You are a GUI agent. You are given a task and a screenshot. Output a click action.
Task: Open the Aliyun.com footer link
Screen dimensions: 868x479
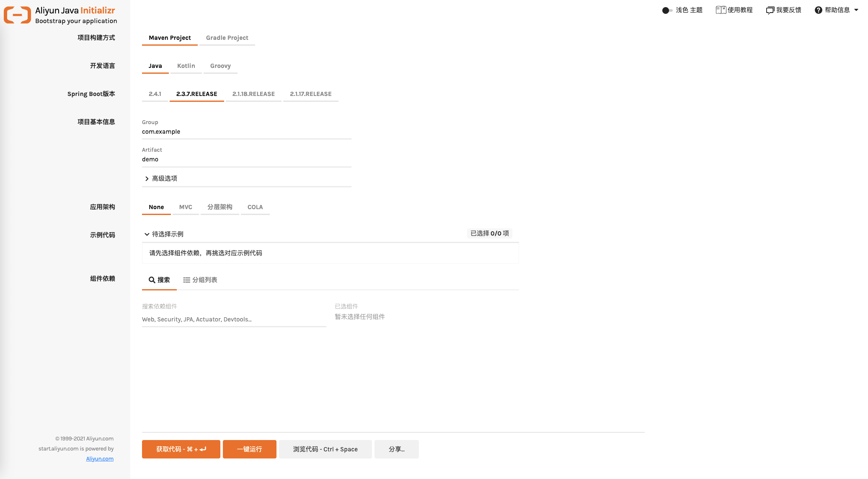[100, 459]
